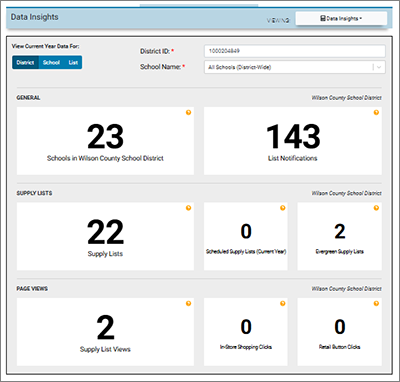Click info icon on Retail Button Clicks card

[376, 303]
